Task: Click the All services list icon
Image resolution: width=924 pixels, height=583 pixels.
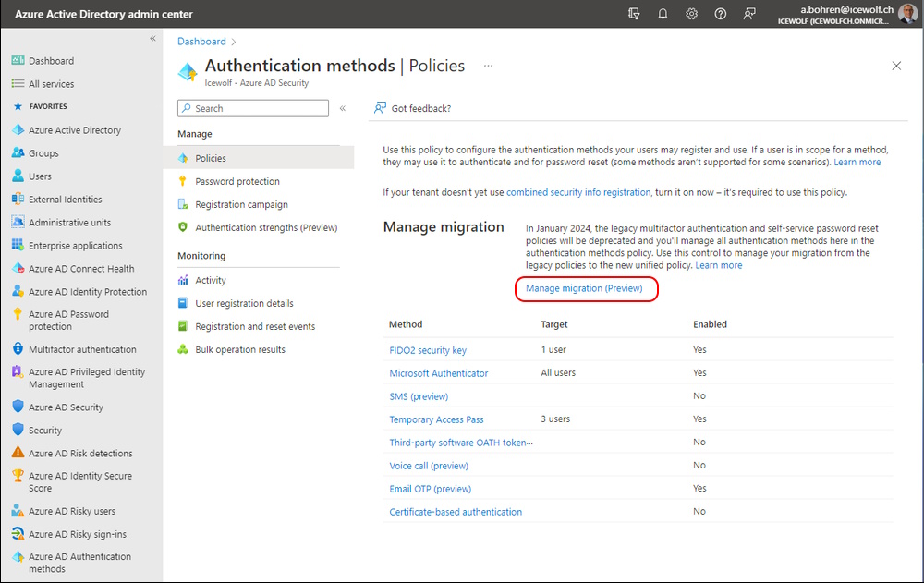Action: (18, 84)
